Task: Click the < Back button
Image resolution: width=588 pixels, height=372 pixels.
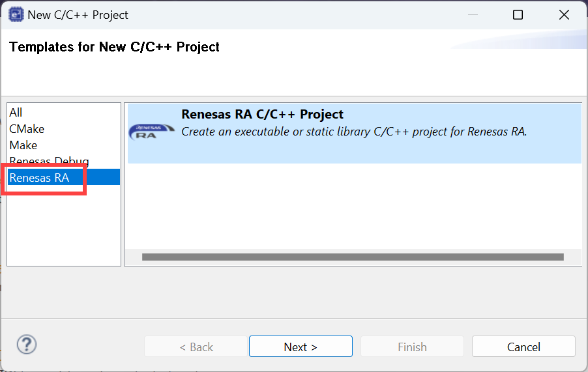Action: tap(196, 347)
